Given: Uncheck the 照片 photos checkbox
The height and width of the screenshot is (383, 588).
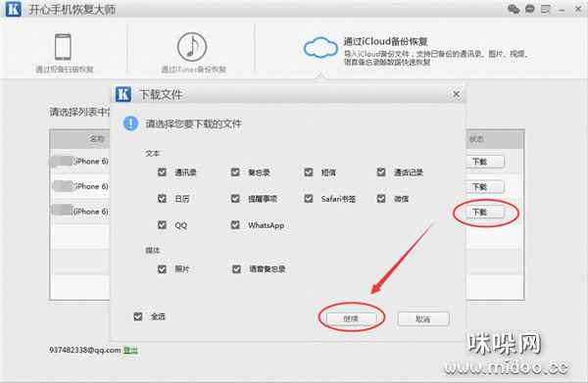Looking at the screenshot, I should [x=162, y=269].
